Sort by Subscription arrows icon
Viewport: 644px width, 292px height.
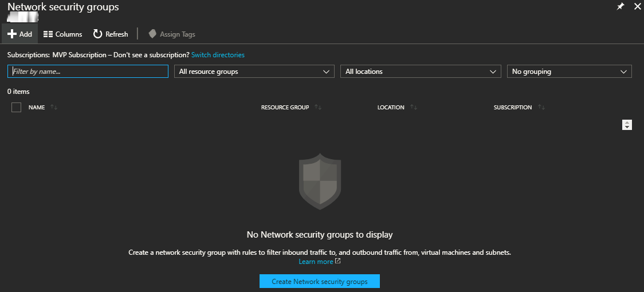click(541, 107)
